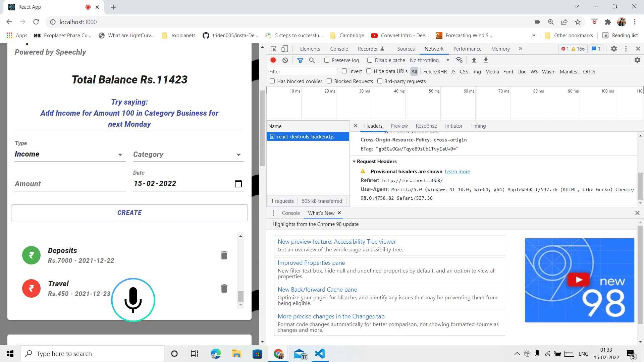Enable Hide data URLs checkbox
The height and width of the screenshot is (362, 644).
coord(369,71)
